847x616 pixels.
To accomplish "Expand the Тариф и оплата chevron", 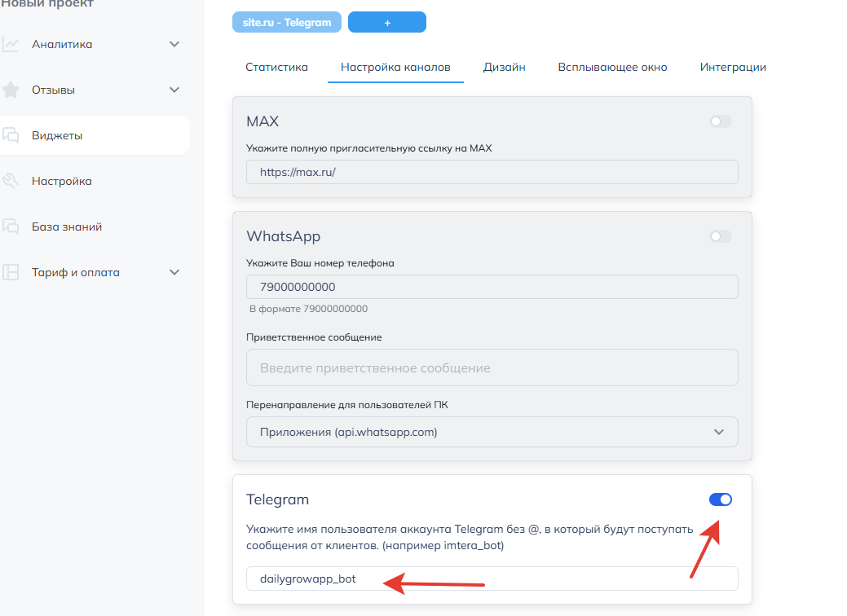I will tap(174, 272).
